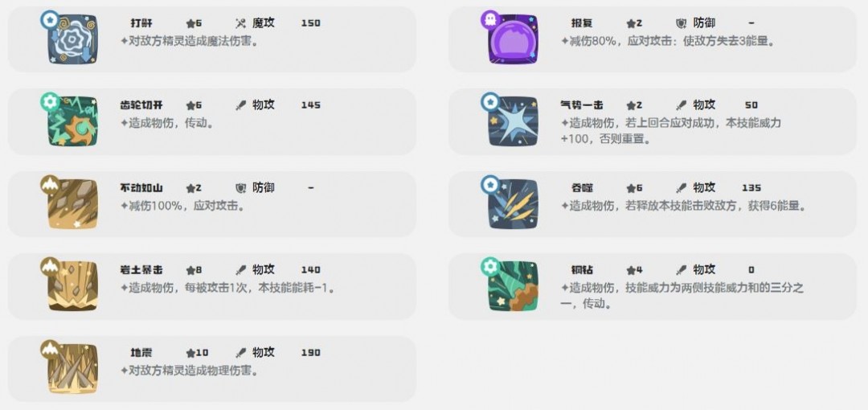
Task: Click the shield 防御 icon beside 不动如山
Action: [240, 188]
